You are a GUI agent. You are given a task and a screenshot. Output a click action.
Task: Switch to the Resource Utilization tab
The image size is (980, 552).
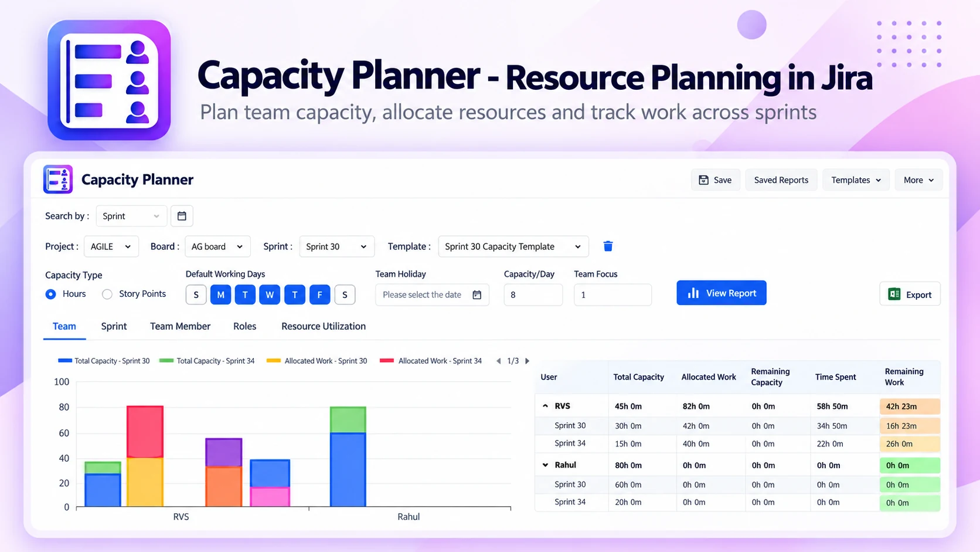pos(324,326)
